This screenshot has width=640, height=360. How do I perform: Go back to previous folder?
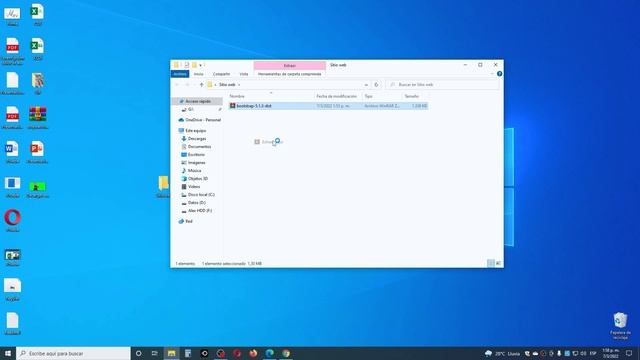click(177, 85)
